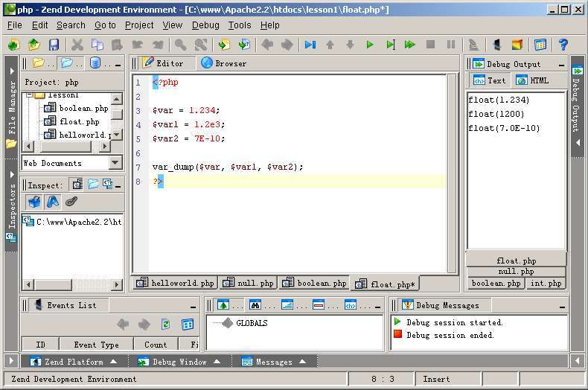Select float.php in Debug Output list
The image size is (588, 390).
(516, 260)
